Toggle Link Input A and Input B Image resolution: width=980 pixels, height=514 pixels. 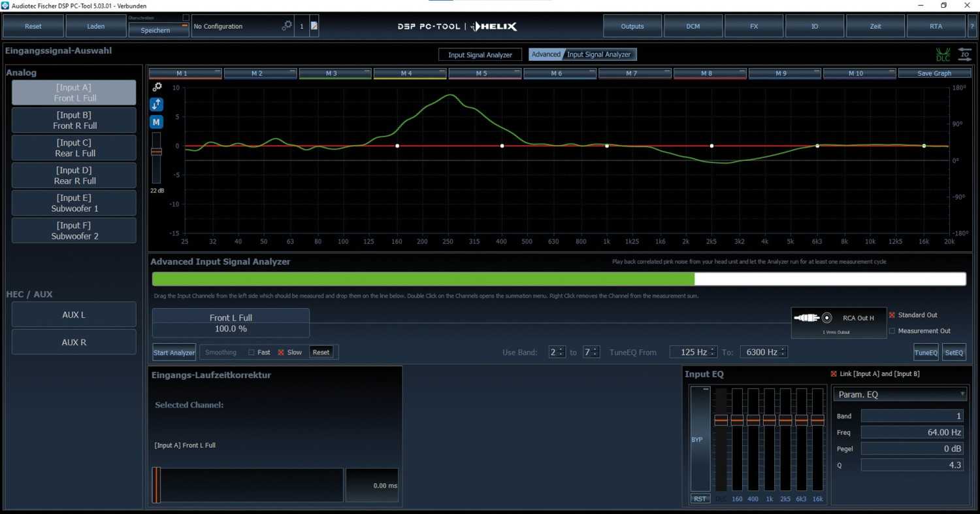tap(834, 374)
